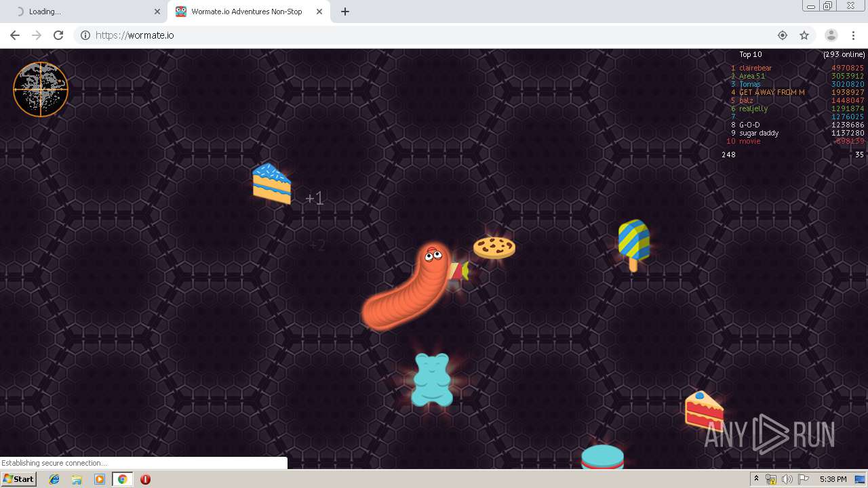
Task: Click leaderboard entry clairebear
Action: (755, 68)
